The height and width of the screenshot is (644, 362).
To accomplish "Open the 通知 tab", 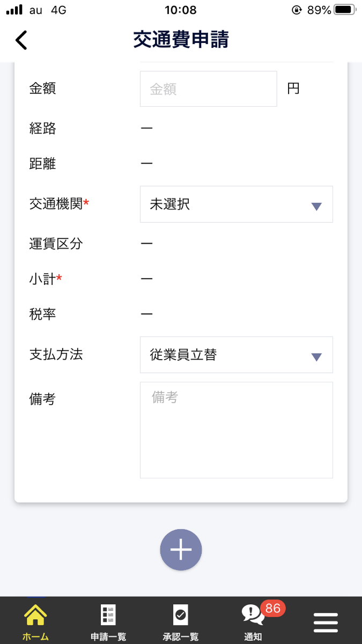I will click(x=253, y=637).
